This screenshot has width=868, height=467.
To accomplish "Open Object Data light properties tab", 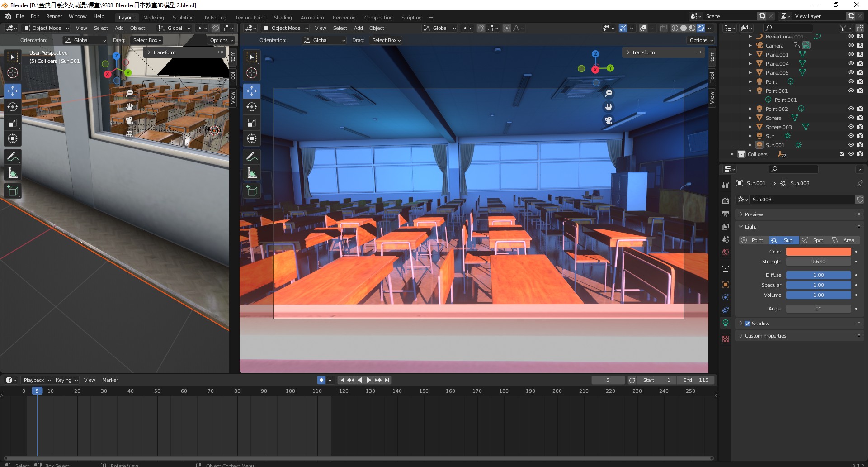I will 726,323.
